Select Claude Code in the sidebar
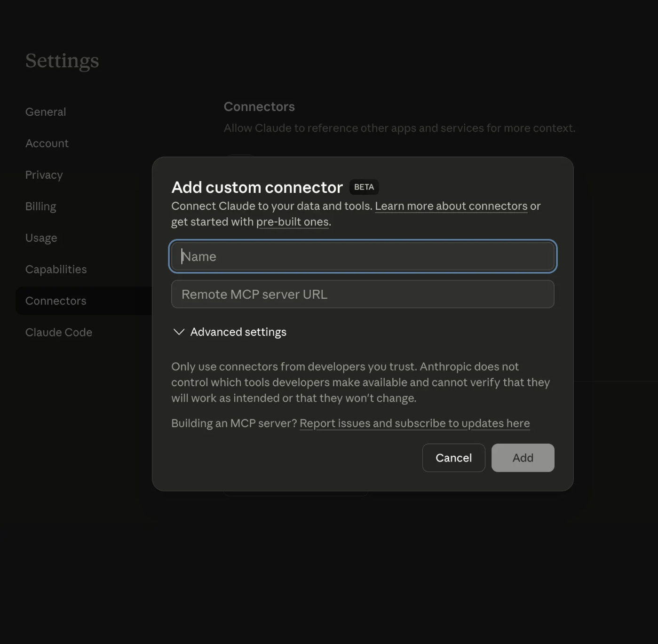 [x=58, y=332]
